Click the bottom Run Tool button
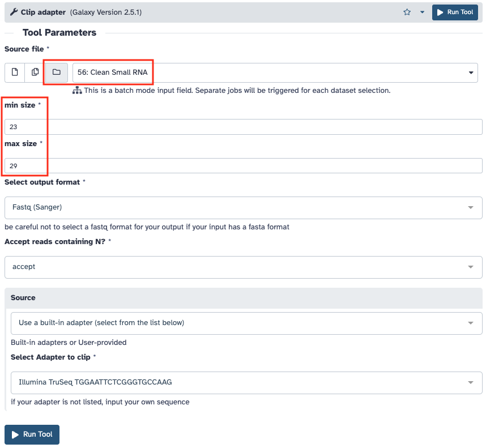 pyautogui.click(x=32, y=434)
